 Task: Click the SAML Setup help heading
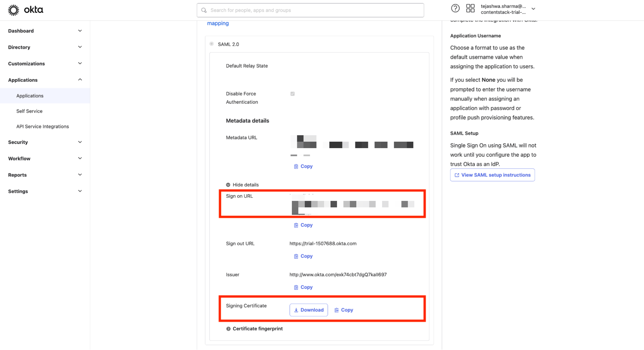(x=464, y=133)
